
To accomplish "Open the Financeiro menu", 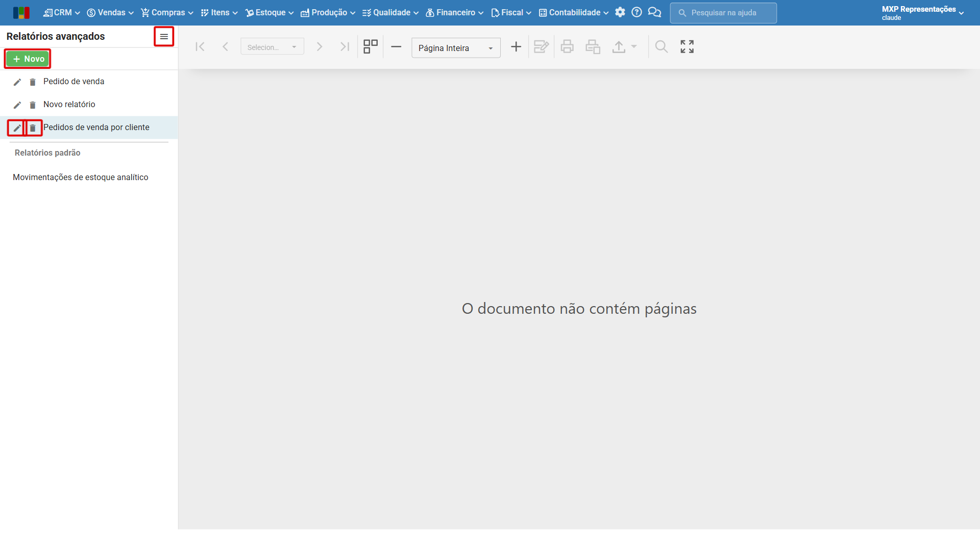I will pyautogui.click(x=454, y=13).
